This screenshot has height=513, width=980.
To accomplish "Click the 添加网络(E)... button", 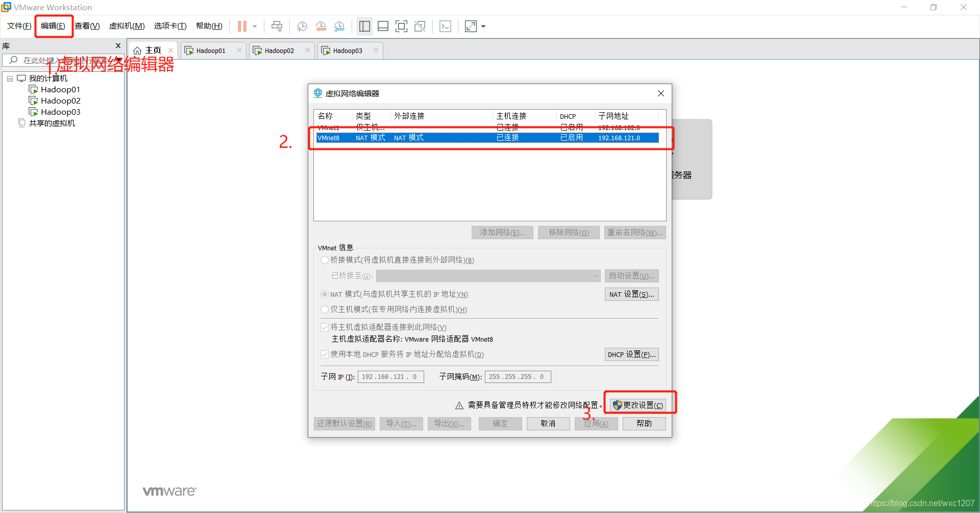I will pyautogui.click(x=502, y=233).
